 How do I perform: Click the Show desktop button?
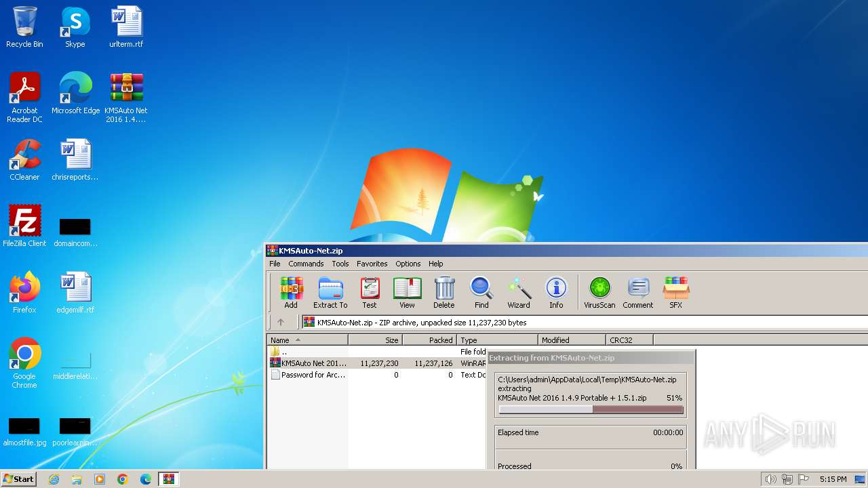click(861, 479)
